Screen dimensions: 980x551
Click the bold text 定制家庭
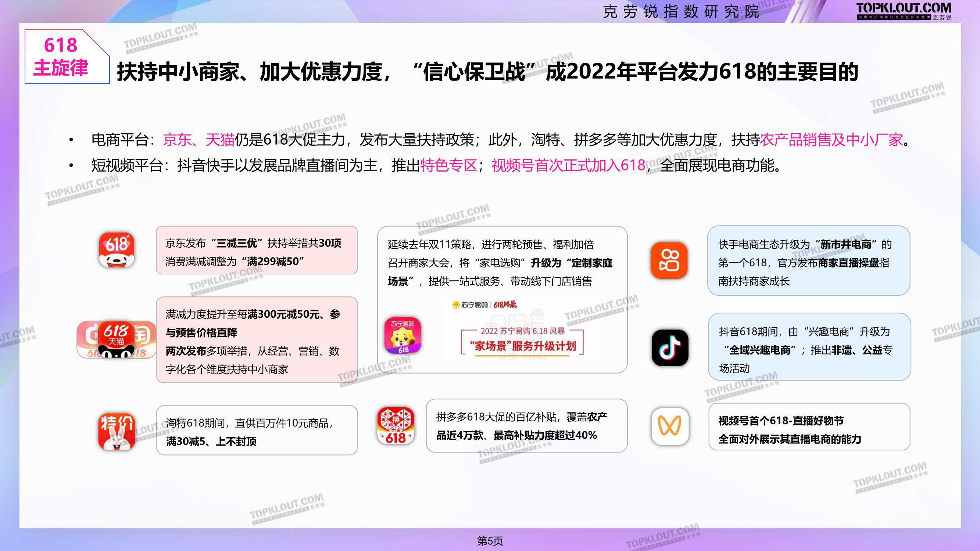[592, 263]
